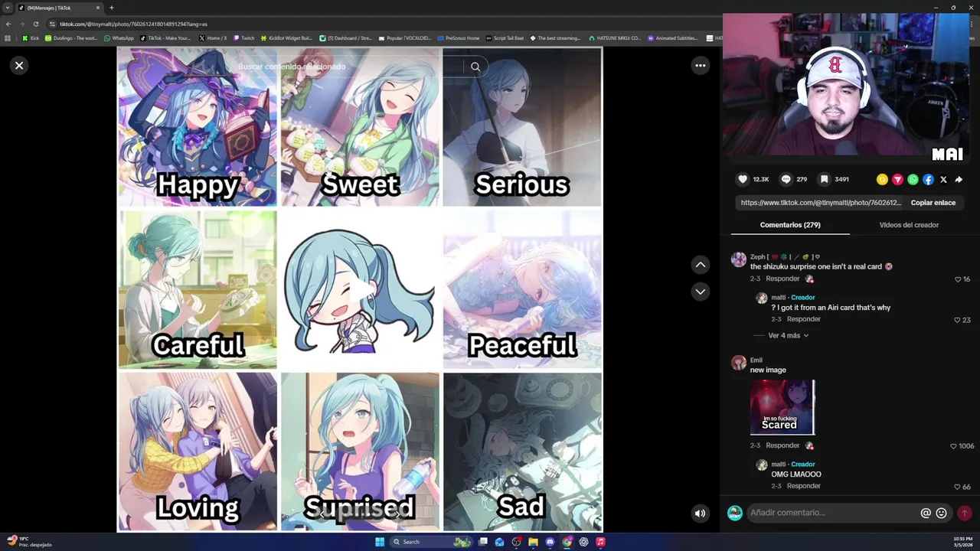Open the Scared image in Emil's comment

[782, 407]
